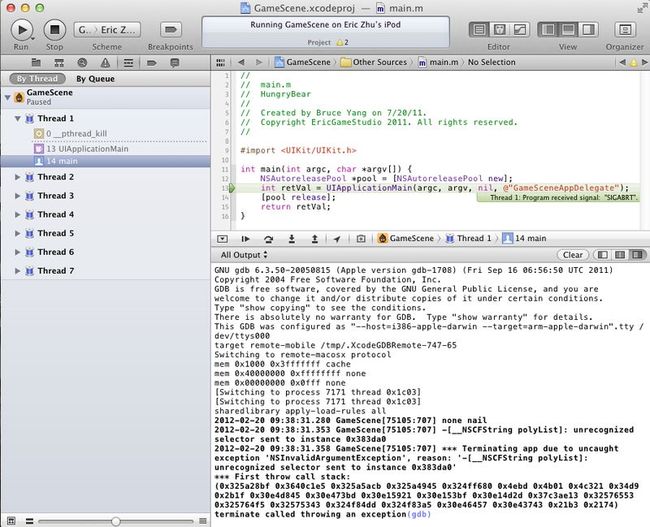
Task: Click GameScene in debug bar path
Action: coord(406,238)
